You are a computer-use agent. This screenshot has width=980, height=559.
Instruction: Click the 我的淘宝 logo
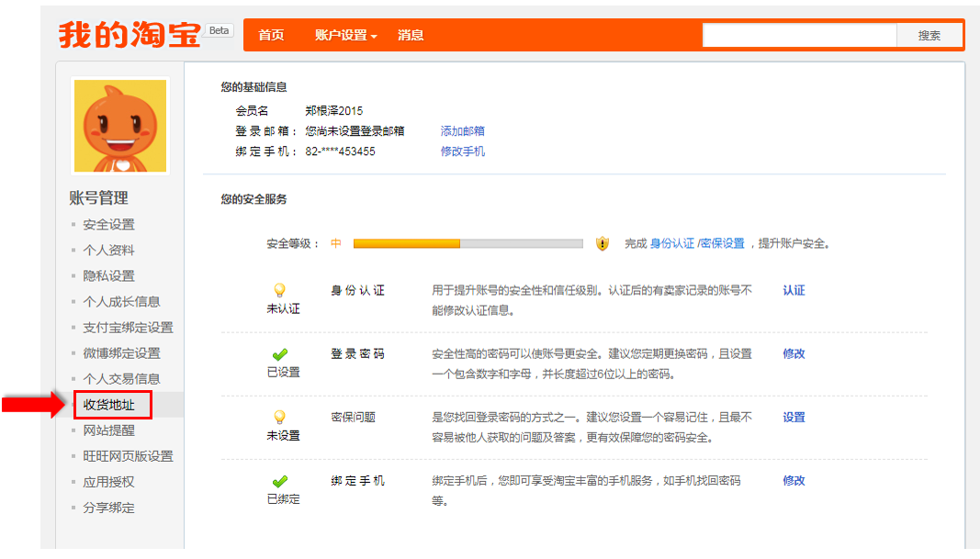130,34
